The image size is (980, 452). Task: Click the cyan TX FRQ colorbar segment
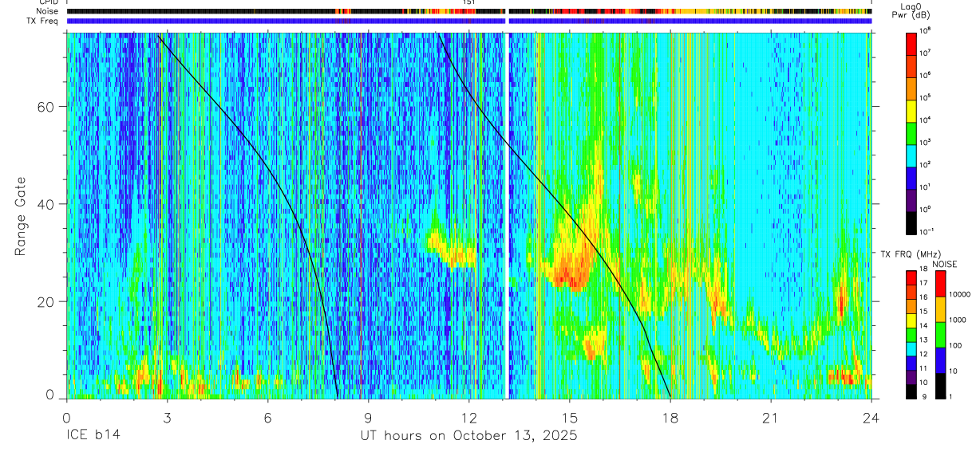(911, 349)
